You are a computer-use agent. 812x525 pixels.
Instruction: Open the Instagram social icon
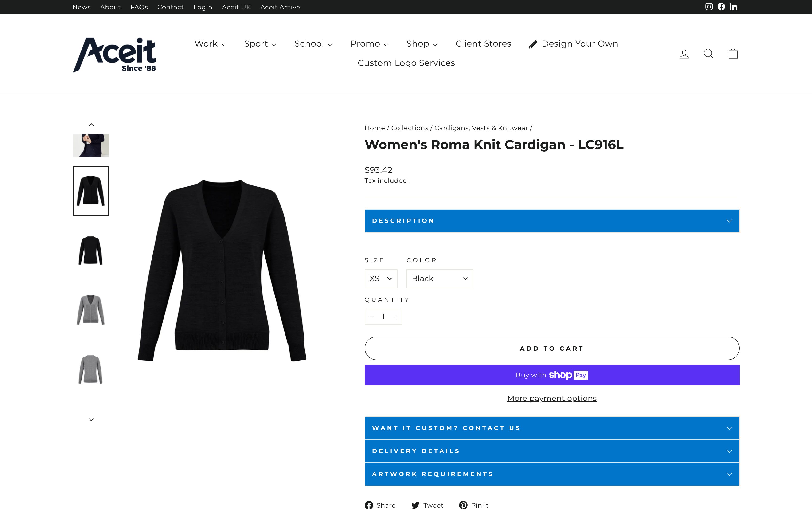point(709,7)
